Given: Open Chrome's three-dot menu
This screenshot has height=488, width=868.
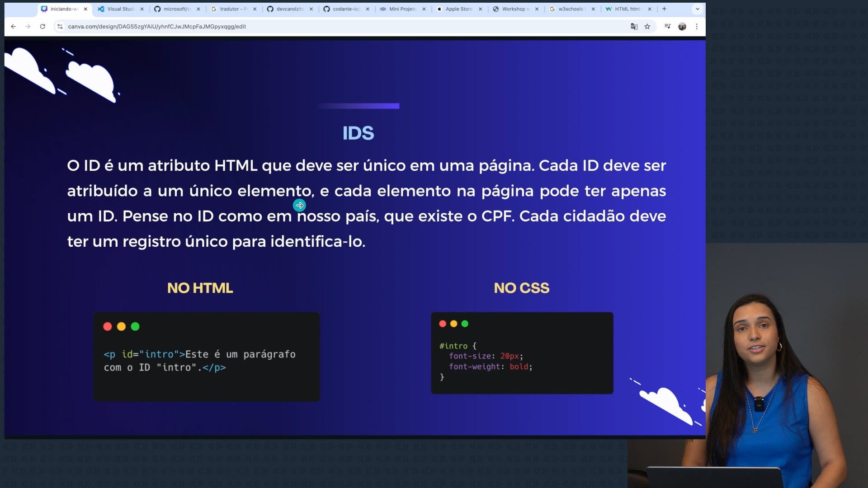Looking at the screenshot, I should [697, 27].
